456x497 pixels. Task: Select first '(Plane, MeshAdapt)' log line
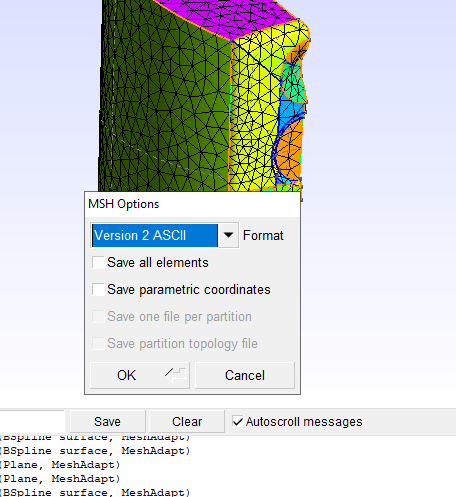pos(60,465)
